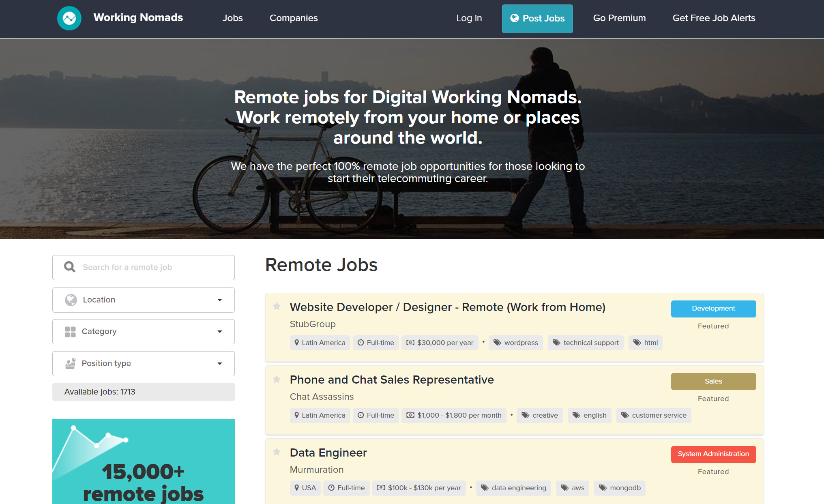Focus the Search for a remote job field
This screenshot has height=504, width=824.
tap(154, 267)
